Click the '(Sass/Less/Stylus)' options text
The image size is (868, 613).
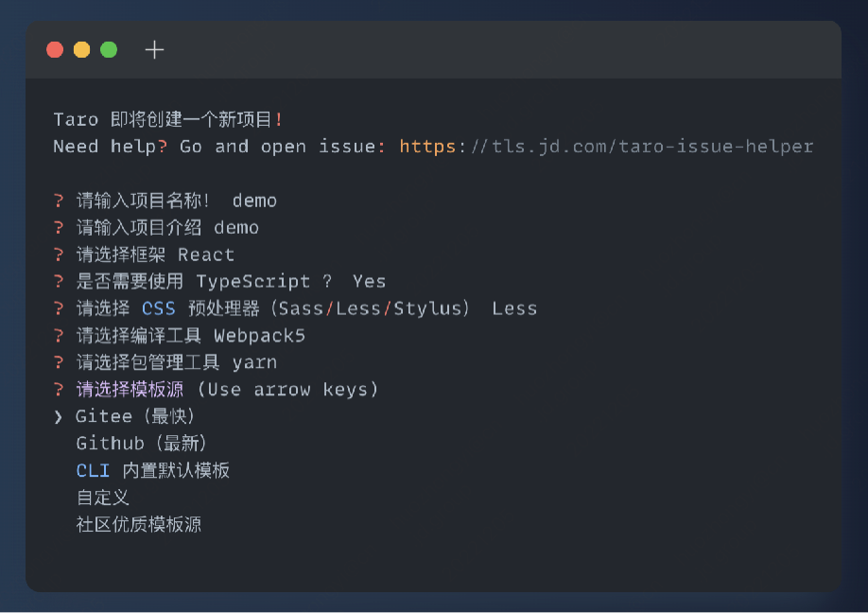(371, 308)
